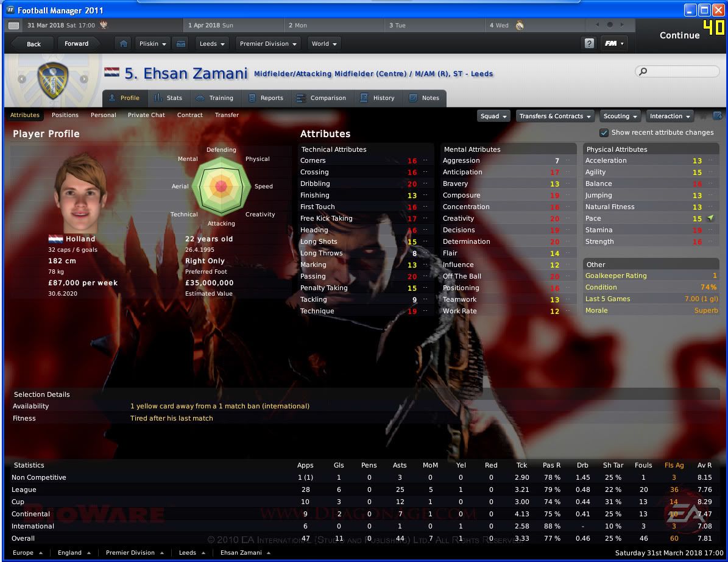Click the Goalkeeper Rating label
Image resolution: width=728 pixels, height=562 pixels.
point(616,276)
